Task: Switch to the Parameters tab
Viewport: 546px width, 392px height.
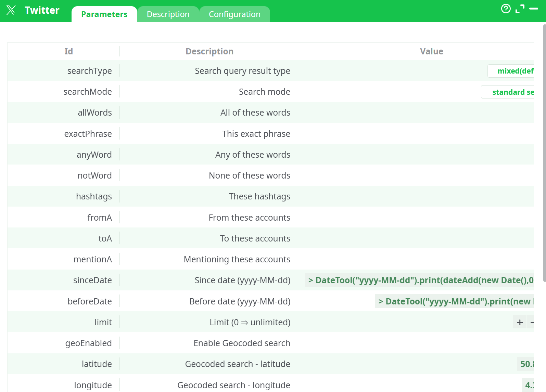Action: tap(104, 14)
